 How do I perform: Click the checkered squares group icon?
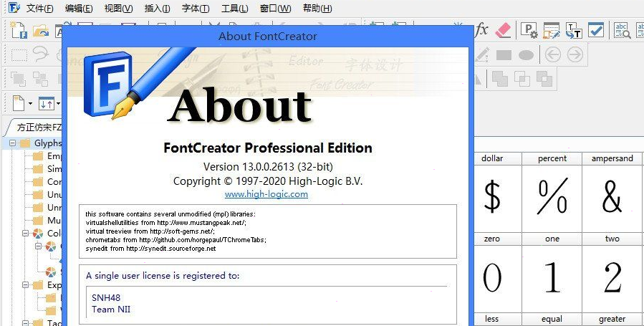tap(40, 79)
